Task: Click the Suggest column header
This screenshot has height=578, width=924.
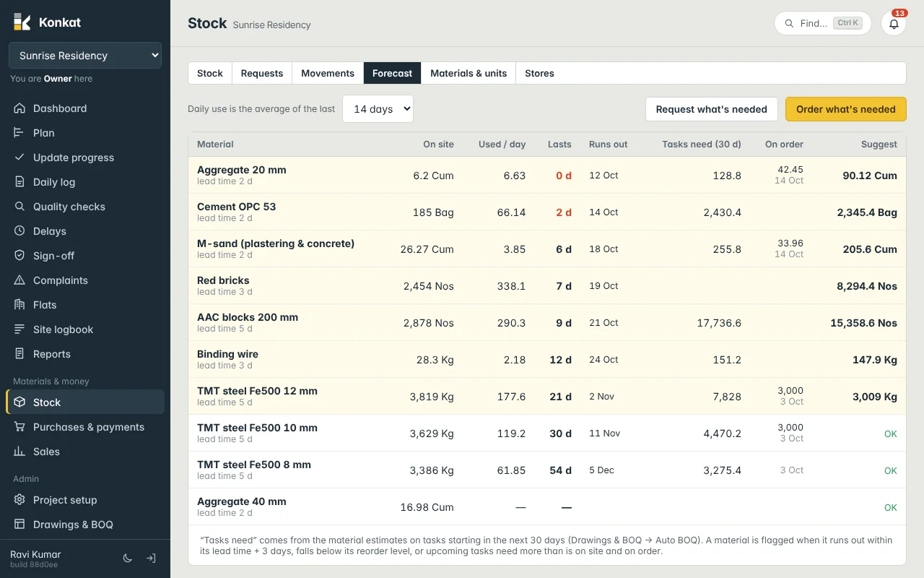Action: [x=879, y=144]
